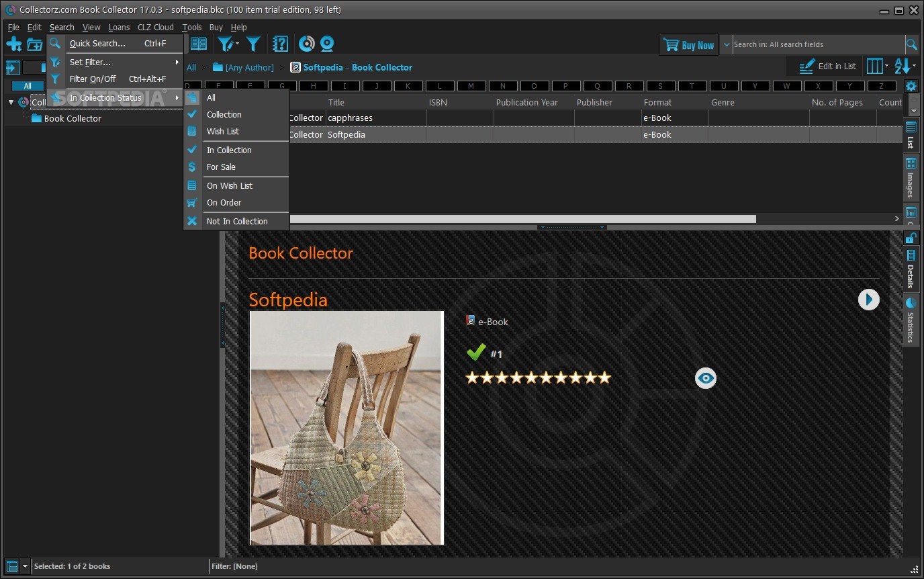
Task: Click the All button above folder tree
Action: coord(27,86)
